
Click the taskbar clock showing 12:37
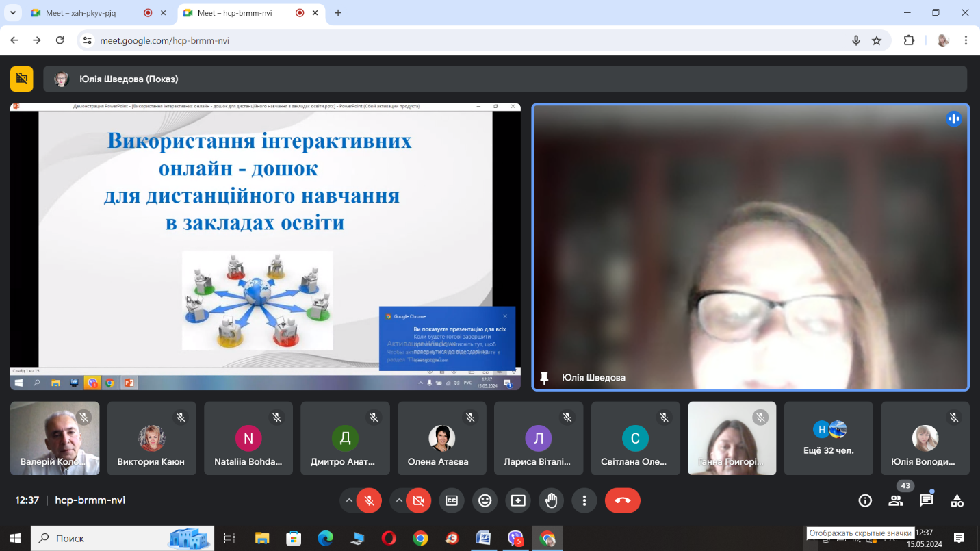coord(924,539)
